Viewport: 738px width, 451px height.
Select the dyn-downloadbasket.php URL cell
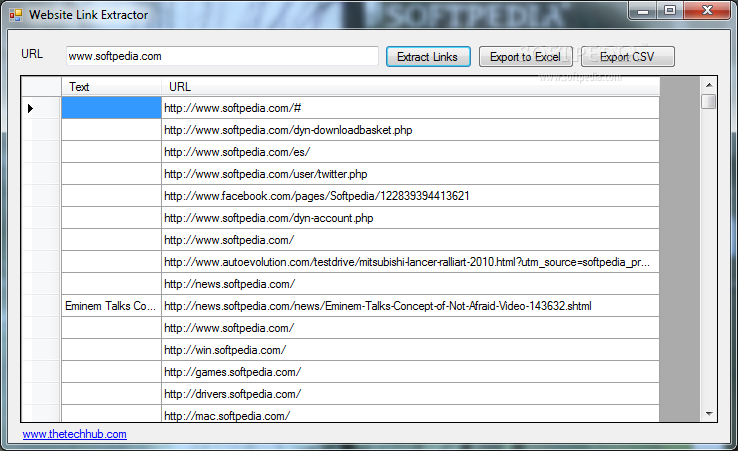coord(410,130)
